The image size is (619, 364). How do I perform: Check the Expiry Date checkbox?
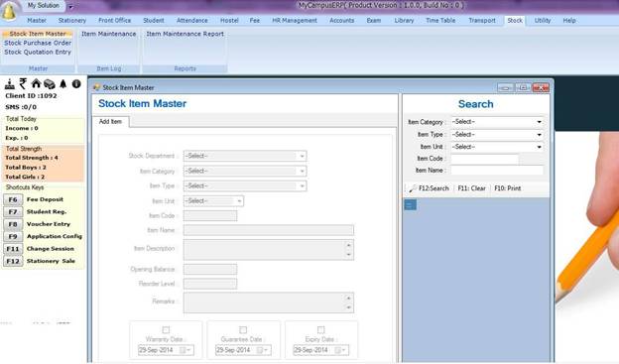click(321, 329)
